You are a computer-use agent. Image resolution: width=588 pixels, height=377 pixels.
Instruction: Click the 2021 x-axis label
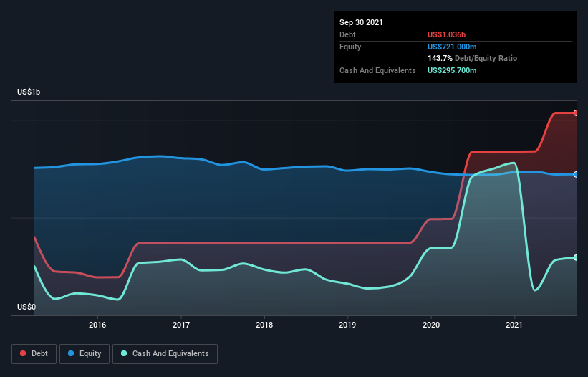(514, 325)
